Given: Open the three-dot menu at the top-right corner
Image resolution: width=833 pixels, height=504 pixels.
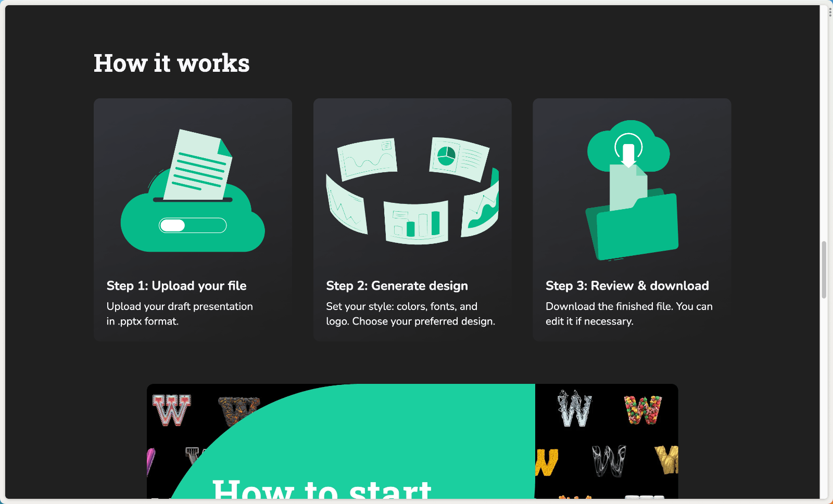Looking at the screenshot, I should click(x=830, y=12).
